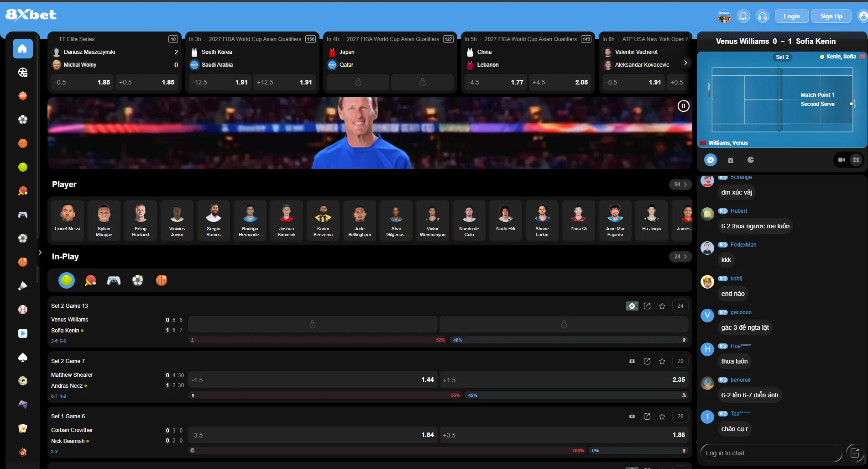Filter In-Play by basketball icon
Viewport: 868px width, 469px height.
click(162, 280)
